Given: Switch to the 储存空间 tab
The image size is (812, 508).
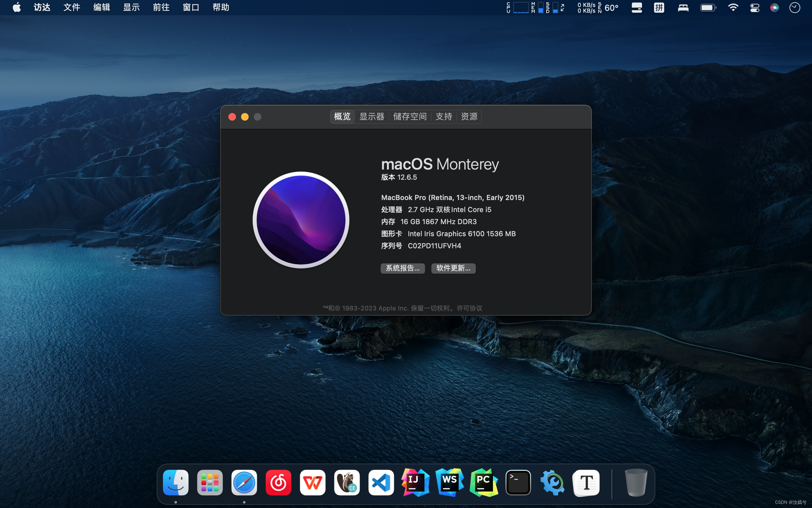Looking at the screenshot, I should 410,117.
